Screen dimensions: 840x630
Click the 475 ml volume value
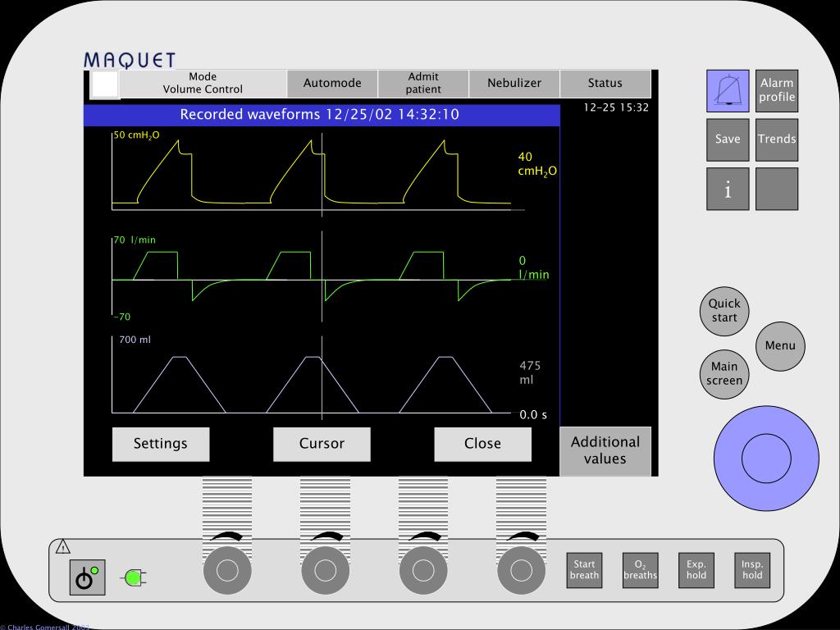(530, 373)
